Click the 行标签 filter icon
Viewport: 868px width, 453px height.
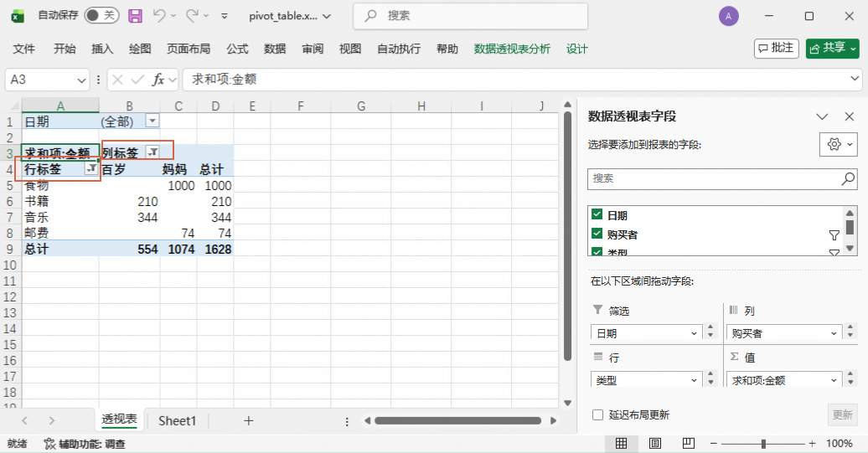click(x=91, y=168)
